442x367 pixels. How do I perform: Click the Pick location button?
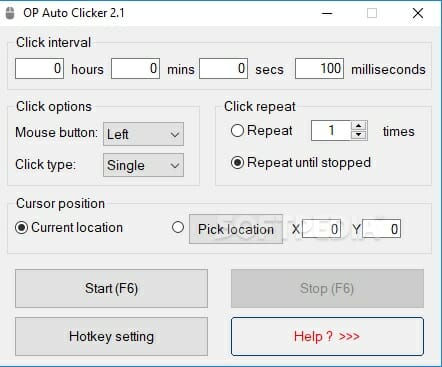[236, 229]
